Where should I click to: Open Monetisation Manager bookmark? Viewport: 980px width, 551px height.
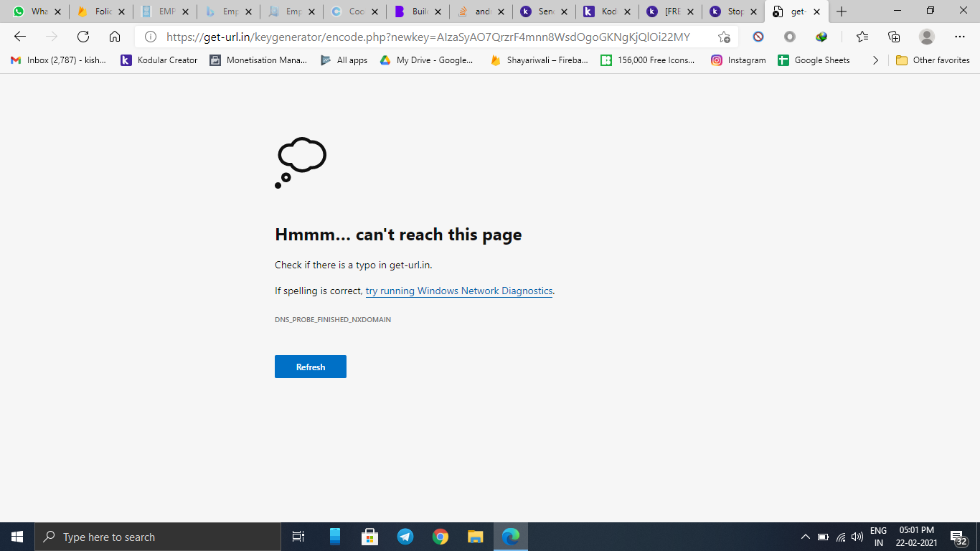[258, 60]
